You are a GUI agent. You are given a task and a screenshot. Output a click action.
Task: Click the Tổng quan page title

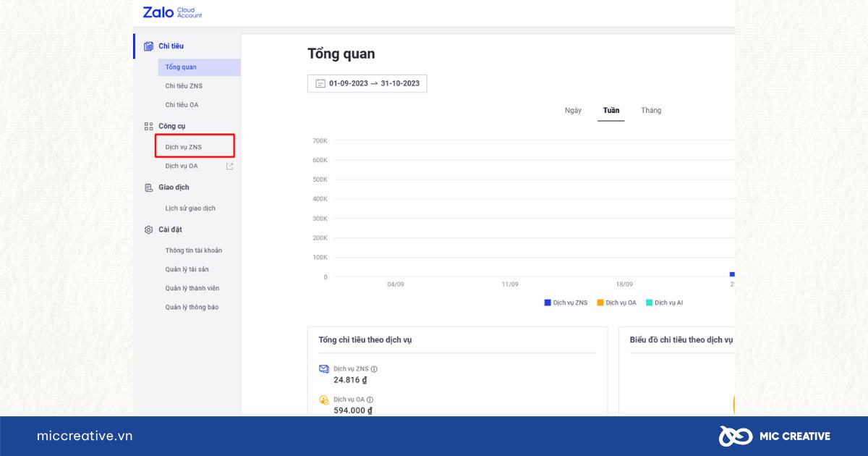click(341, 54)
